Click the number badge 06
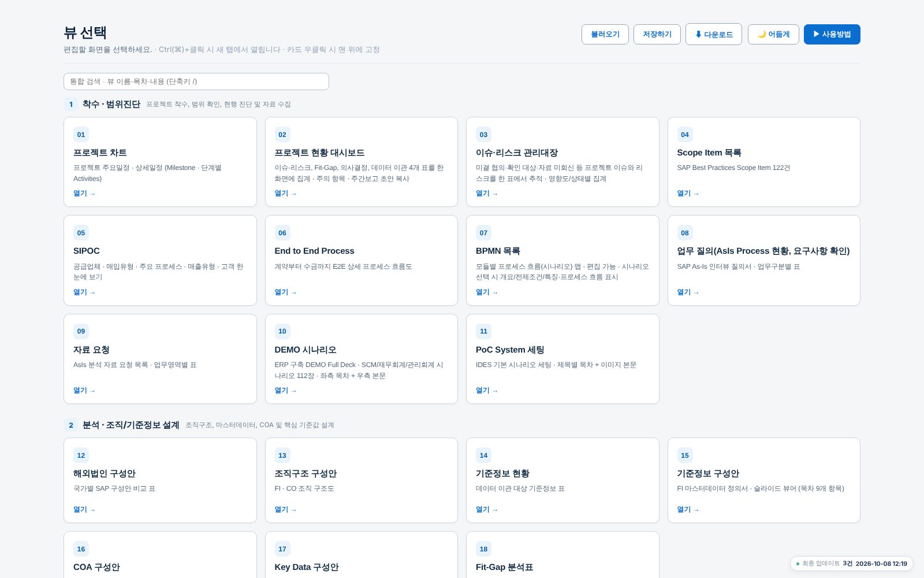The height and width of the screenshot is (578, 924). 282,233
